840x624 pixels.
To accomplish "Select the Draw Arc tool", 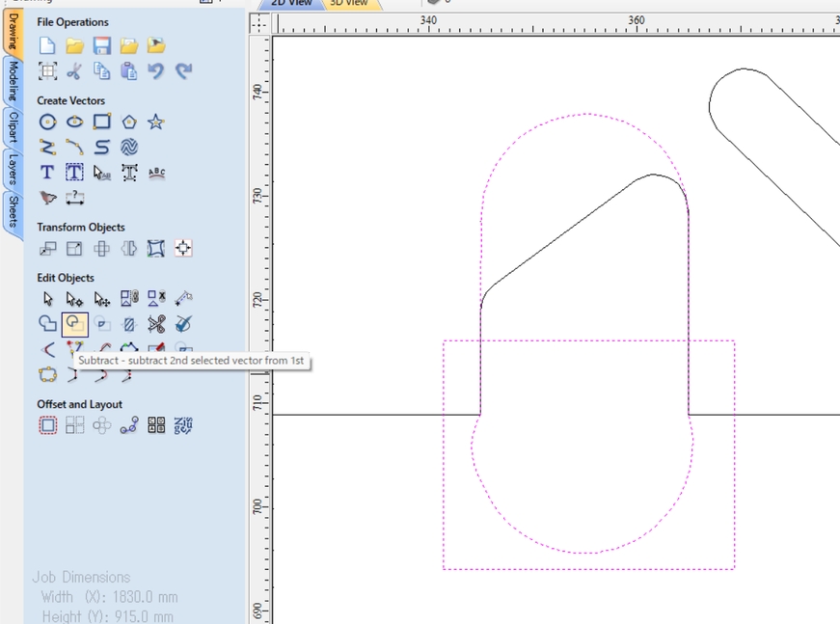I will 74,147.
